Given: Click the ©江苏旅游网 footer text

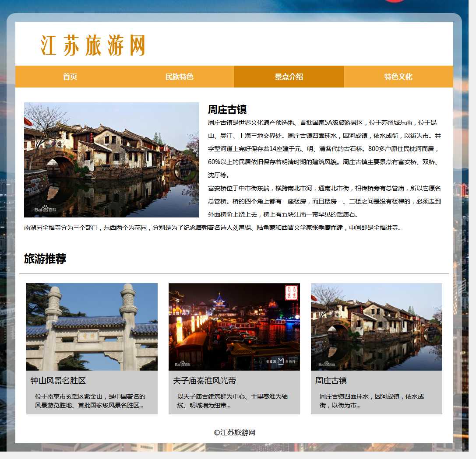Looking at the screenshot, I should [234, 432].
